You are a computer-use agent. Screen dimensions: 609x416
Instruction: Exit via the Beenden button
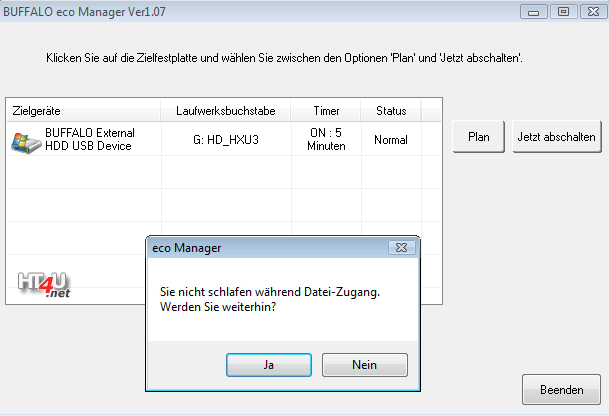[561, 390]
